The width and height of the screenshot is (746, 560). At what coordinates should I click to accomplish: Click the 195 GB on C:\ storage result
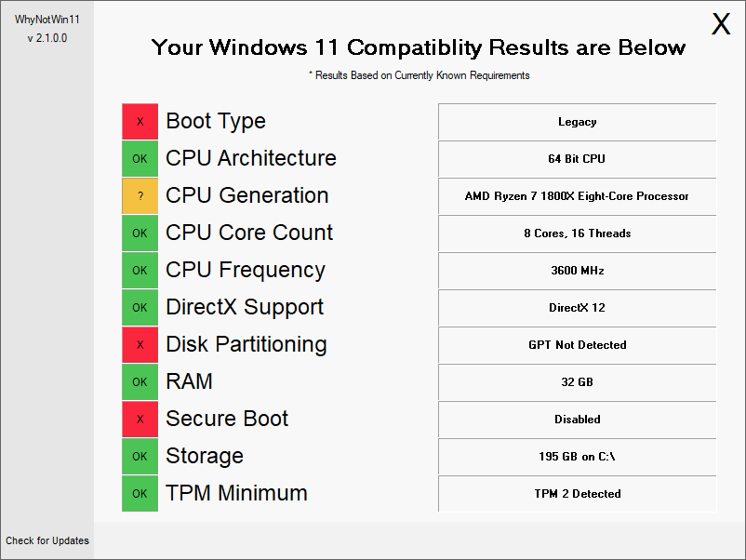tap(577, 457)
